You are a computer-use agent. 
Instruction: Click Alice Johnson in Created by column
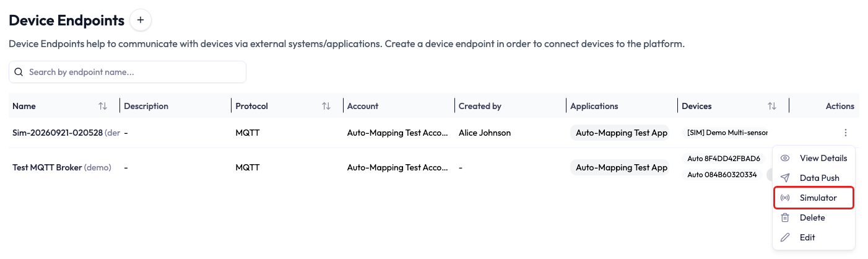tap(485, 133)
